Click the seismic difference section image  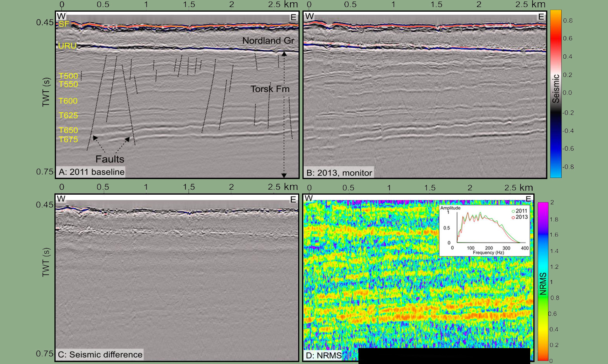tap(177, 277)
